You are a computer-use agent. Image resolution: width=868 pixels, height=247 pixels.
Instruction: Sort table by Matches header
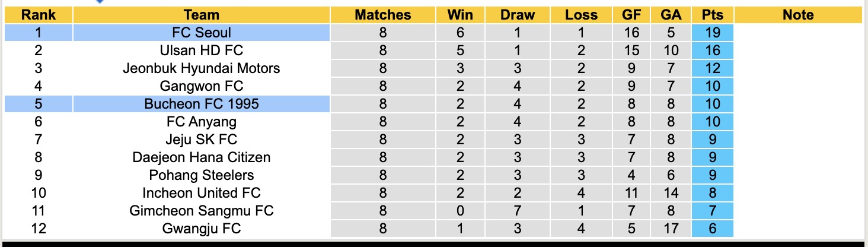pyautogui.click(x=382, y=15)
